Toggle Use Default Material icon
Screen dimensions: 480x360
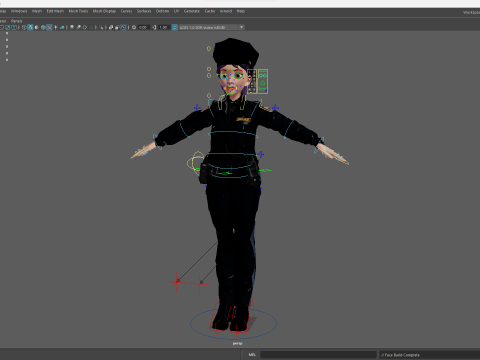click(36, 27)
